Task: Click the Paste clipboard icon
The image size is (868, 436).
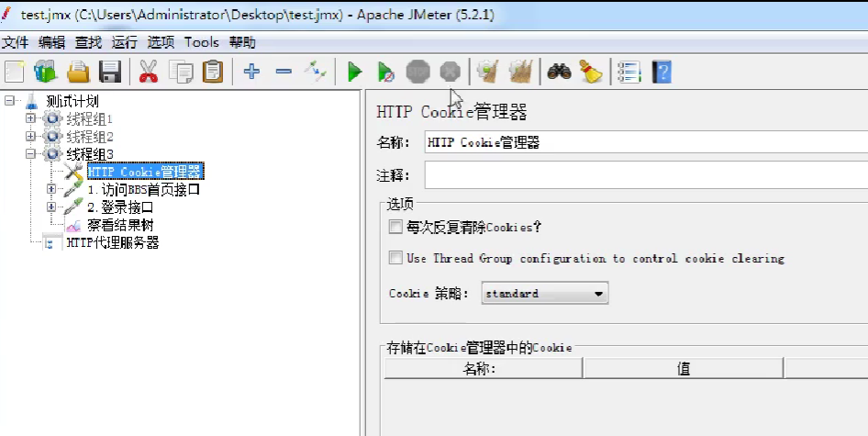Action: click(213, 72)
